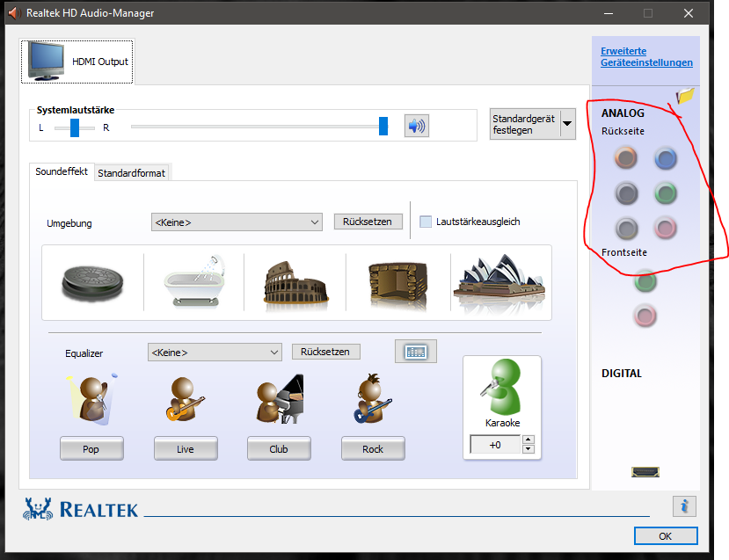
Task: Open Erweiterte Geräteeinstellungen link
Action: pos(646,56)
